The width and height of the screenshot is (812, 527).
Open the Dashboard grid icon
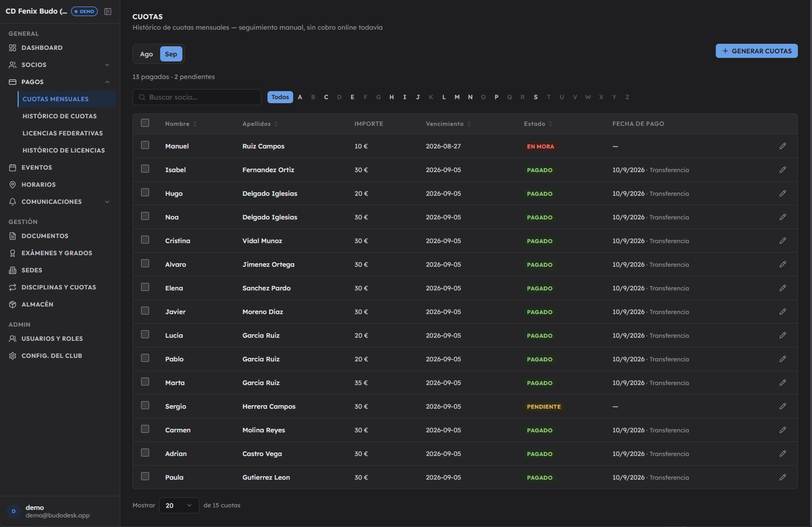click(13, 48)
